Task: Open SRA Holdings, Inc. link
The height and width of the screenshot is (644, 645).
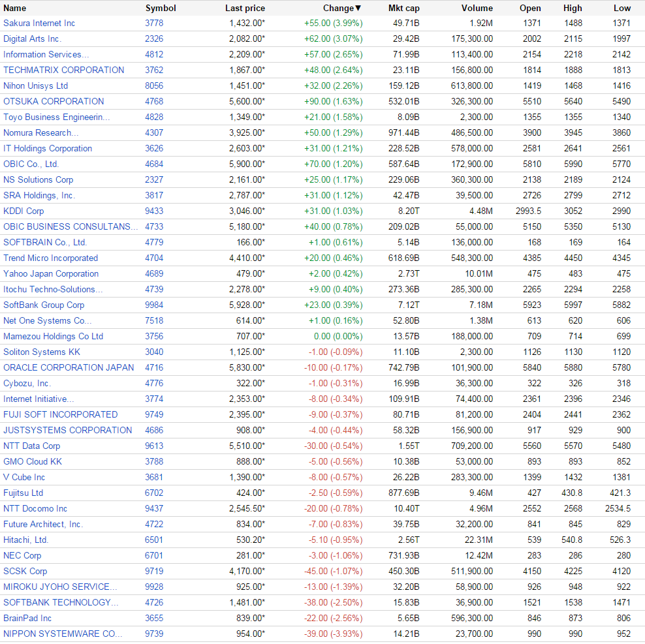Action: coord(39,195)
